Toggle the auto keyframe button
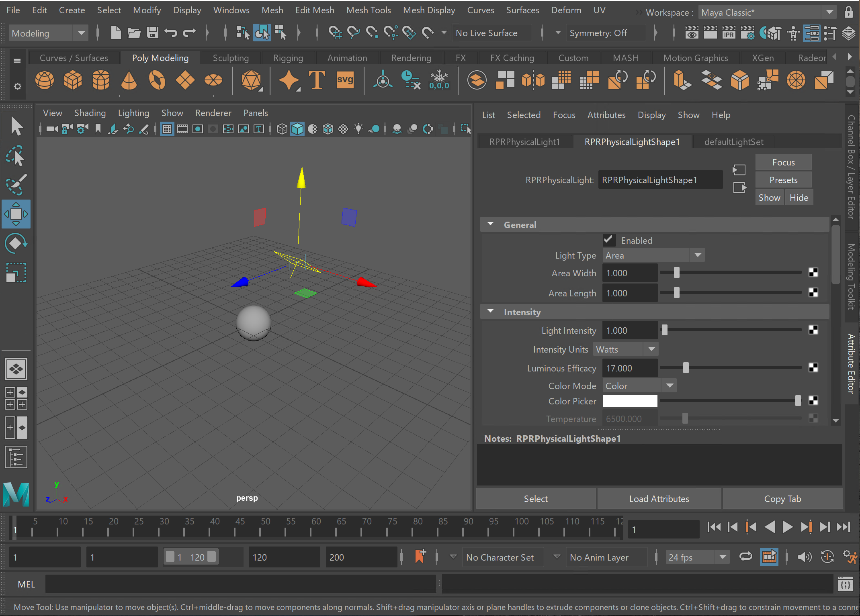This screenshot has height=616, width=860. click(827, 557)
